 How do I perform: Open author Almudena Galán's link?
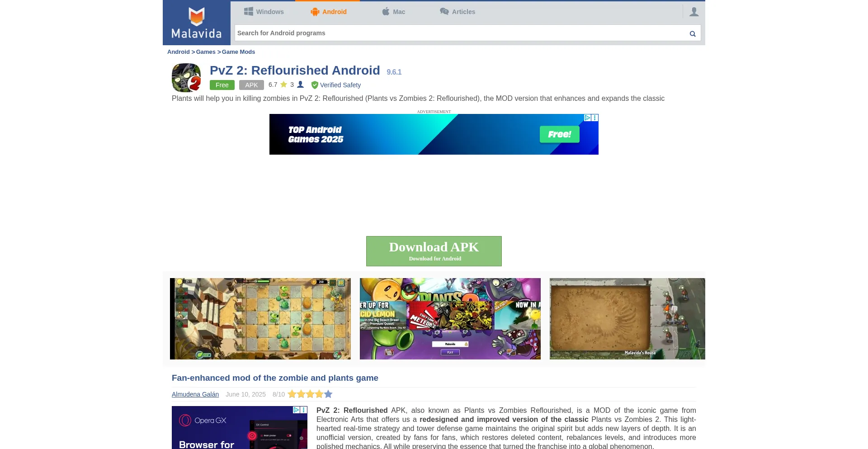(195, 394)
